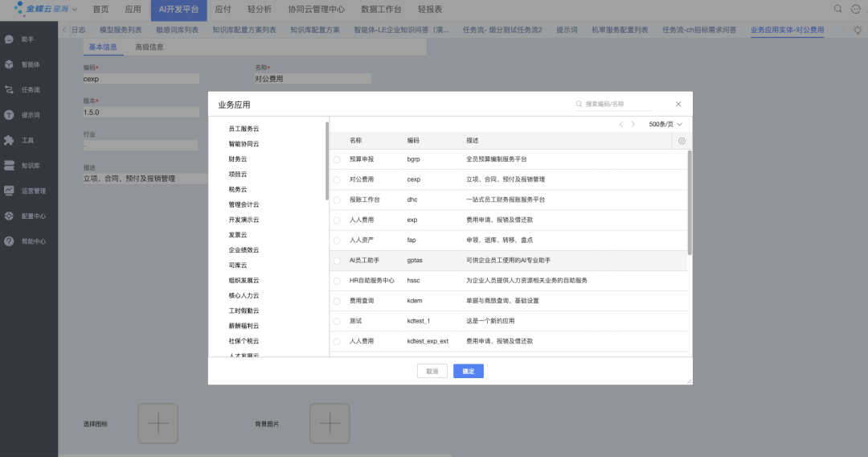868x457 pixels.
Task: Open the 首页 top menu
Action: coord(100,10)
